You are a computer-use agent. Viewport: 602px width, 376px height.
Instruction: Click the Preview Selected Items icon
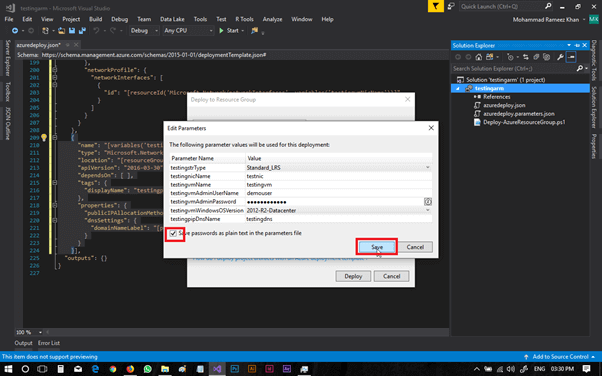click(571, 57)
